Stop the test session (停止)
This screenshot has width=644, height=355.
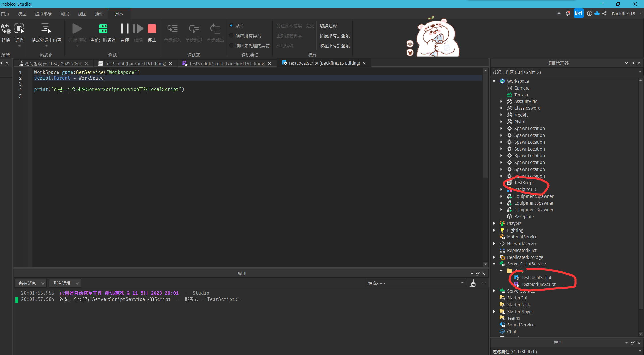152,29
